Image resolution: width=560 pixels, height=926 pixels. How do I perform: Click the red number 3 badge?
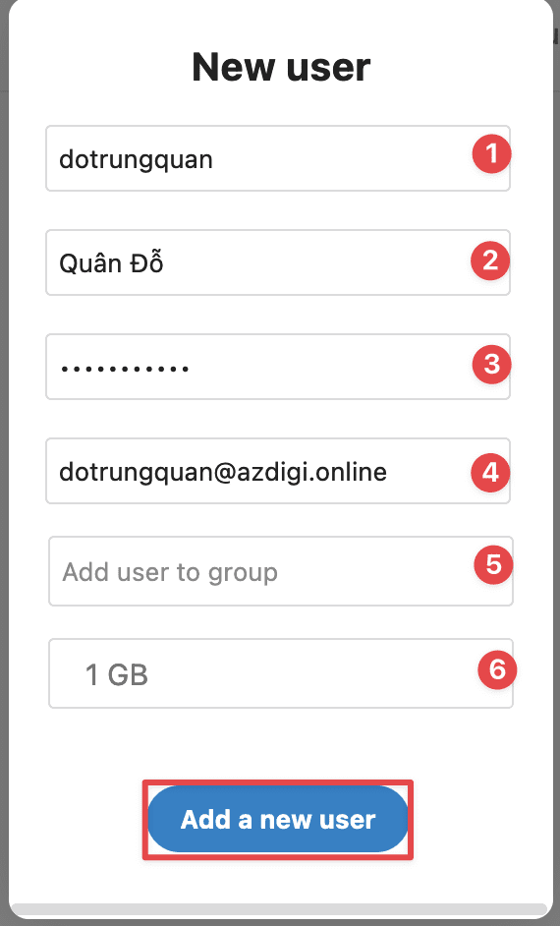click(x=491, y=365)
